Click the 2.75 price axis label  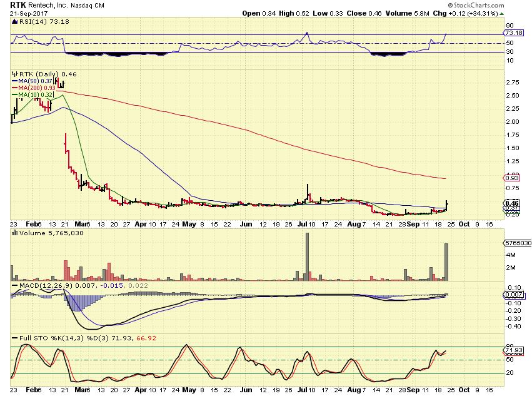pyautogui.click(x=513, y=82)
